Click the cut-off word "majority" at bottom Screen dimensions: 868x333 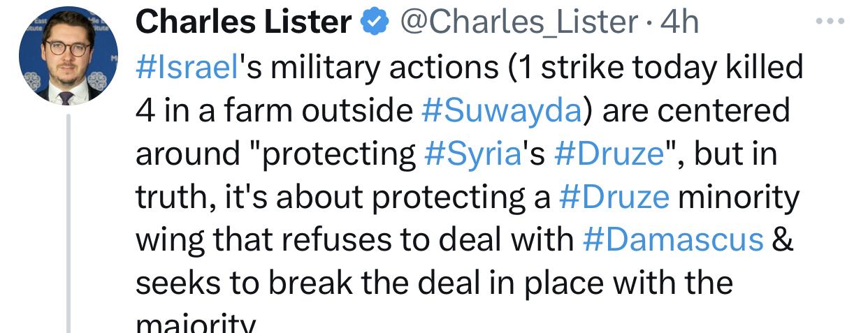[x=195, y=324]
